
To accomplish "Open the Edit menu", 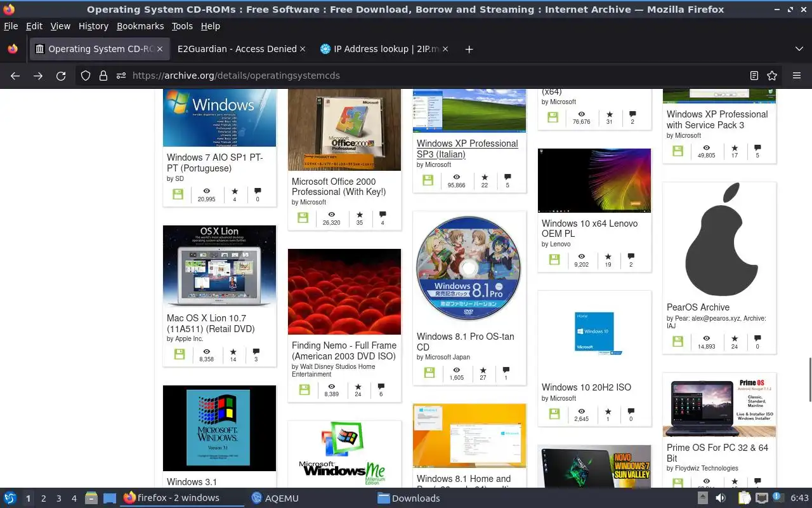I will pos(34,26).
